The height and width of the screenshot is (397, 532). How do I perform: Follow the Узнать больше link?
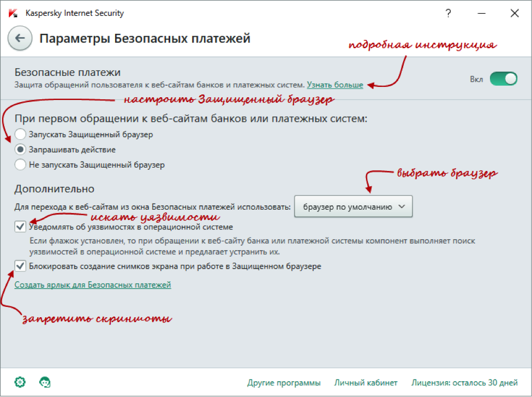click(335, 85)
